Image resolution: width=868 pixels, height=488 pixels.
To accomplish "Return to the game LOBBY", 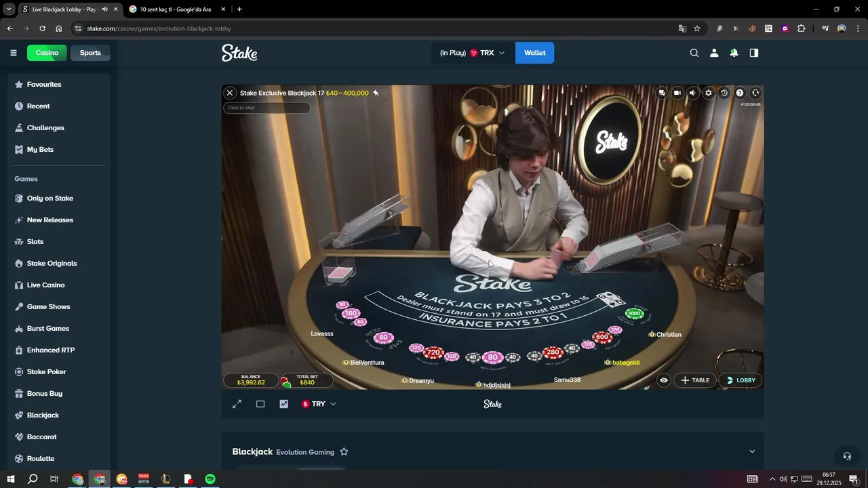I will click(741, 380).
